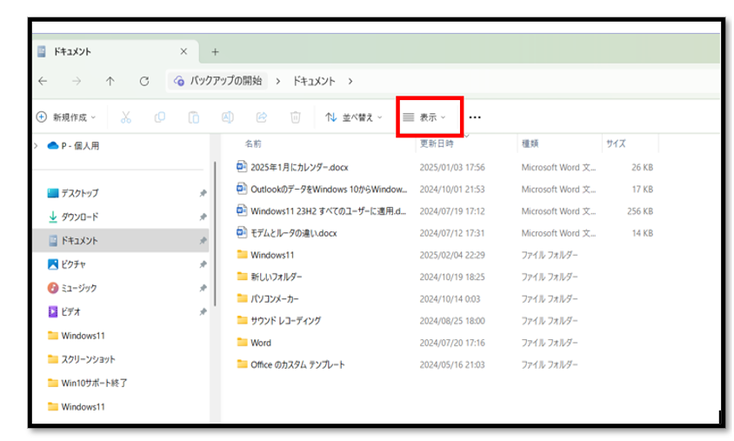This screenshot has height=441, width=734.
Task: Click Word icon of モデムとルータの違い.docx
Action: [242, 232]
